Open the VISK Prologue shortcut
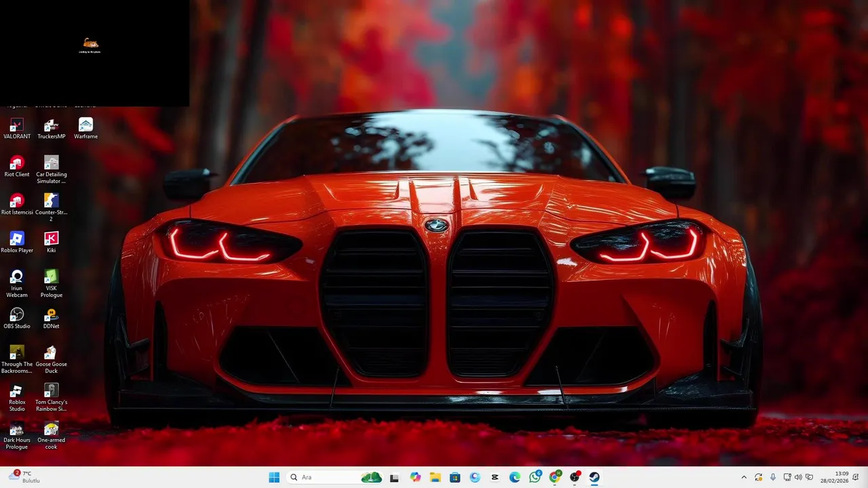The height and width of the screenshot is (488, 868). tap(51, 283)
